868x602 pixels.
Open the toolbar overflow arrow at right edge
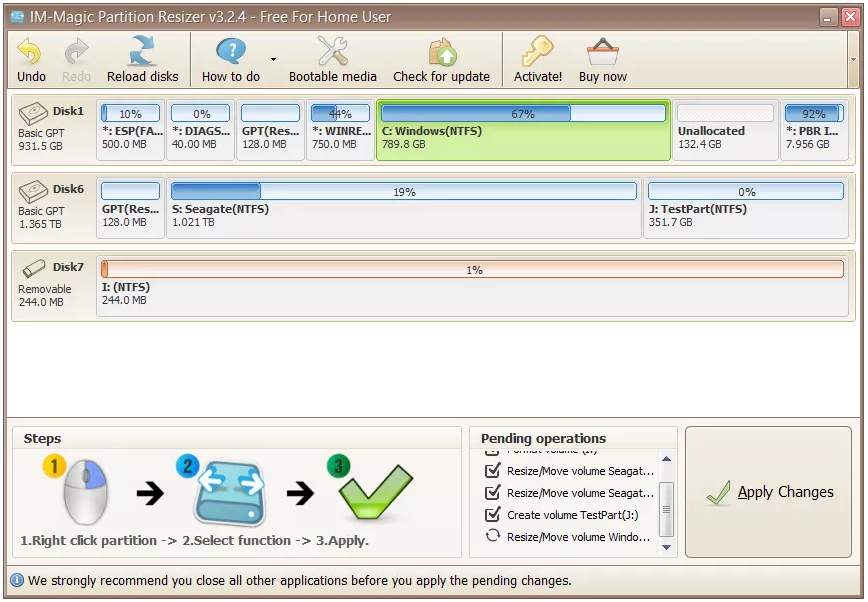[853, 59]
